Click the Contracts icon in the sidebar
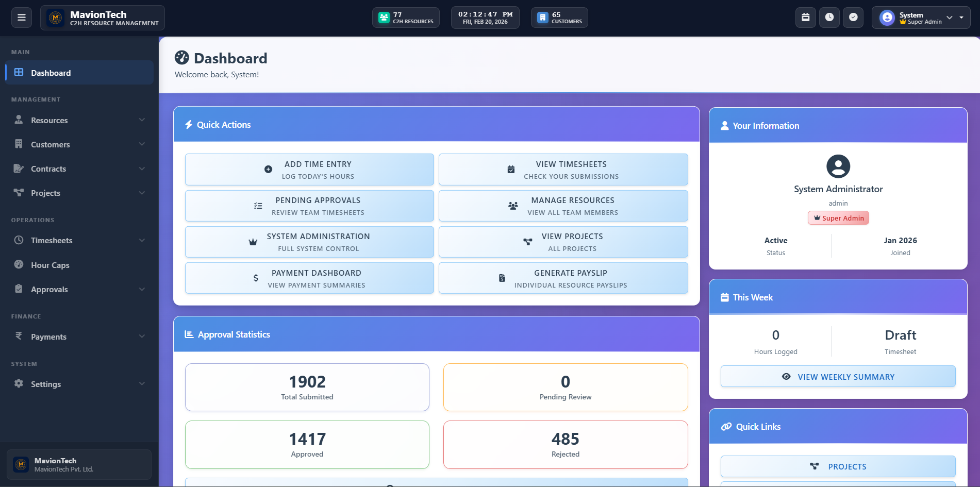980x487 pixels. click(x=19, y=169)
